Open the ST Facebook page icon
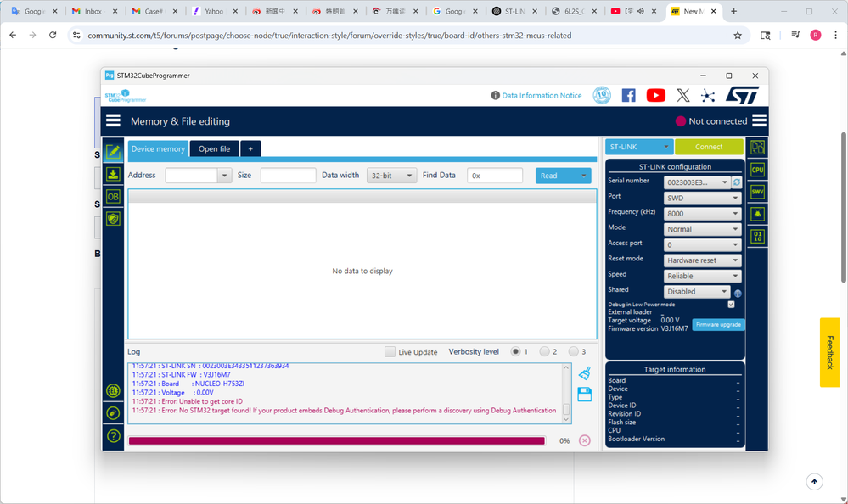The image size is (848, 504). click(x=628, y=96)
